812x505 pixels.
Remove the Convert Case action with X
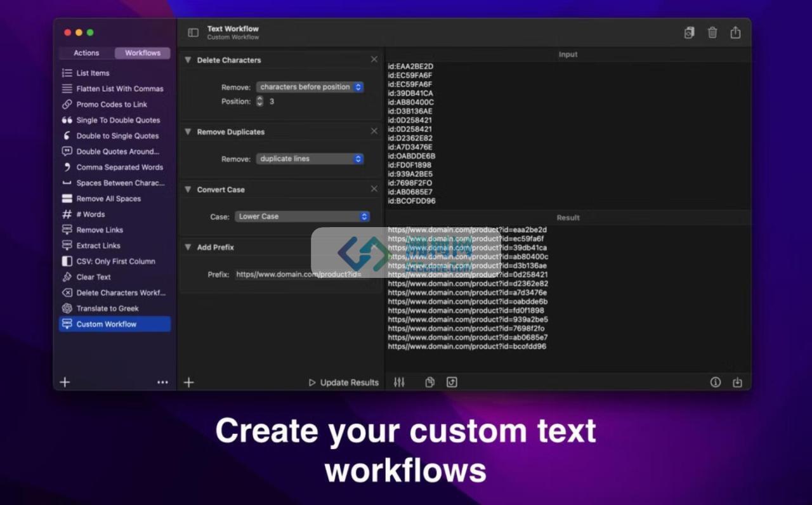(374, 188)
